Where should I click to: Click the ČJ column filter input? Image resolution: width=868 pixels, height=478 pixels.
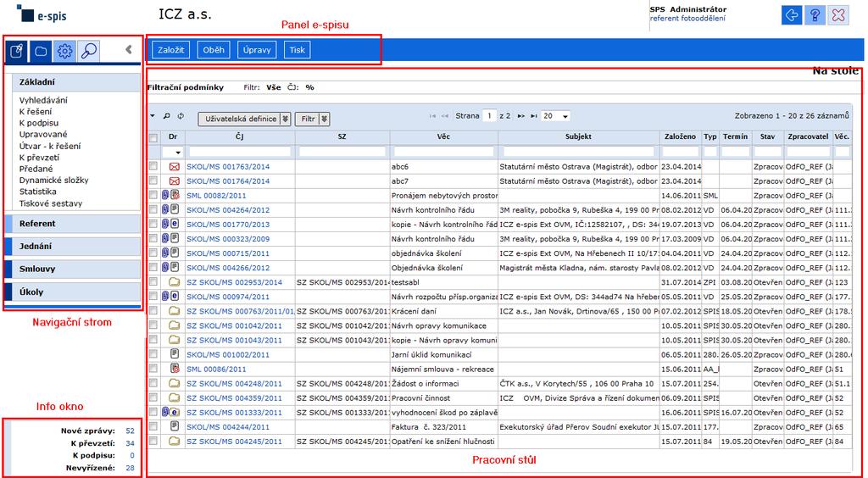[240, 151]
